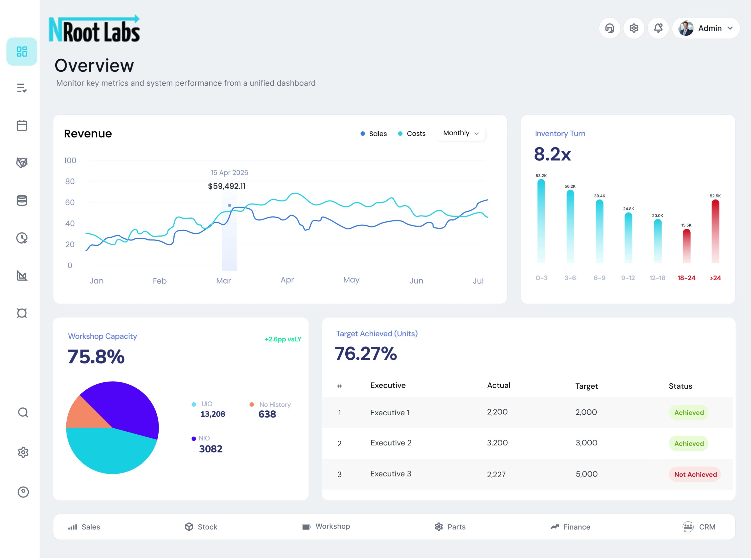Click the Achieved badge for Executive 2
Image resolution: width=751 pixels, height=560 pixels.
tap(689, 444)
